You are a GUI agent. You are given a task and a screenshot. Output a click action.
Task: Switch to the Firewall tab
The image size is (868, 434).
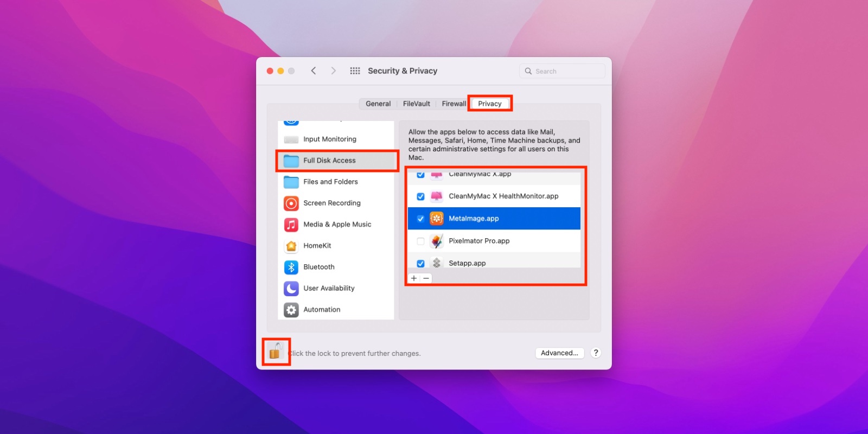pos(454,104)
